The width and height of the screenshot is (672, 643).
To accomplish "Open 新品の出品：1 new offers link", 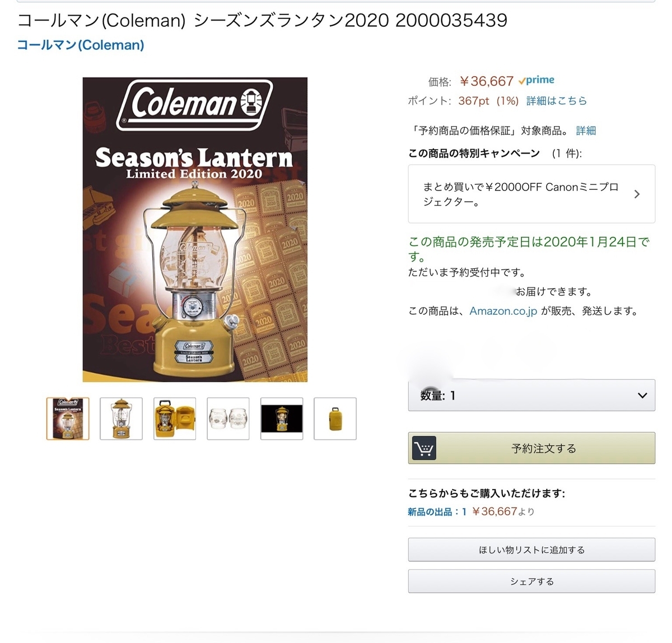I will coord(437,511).
